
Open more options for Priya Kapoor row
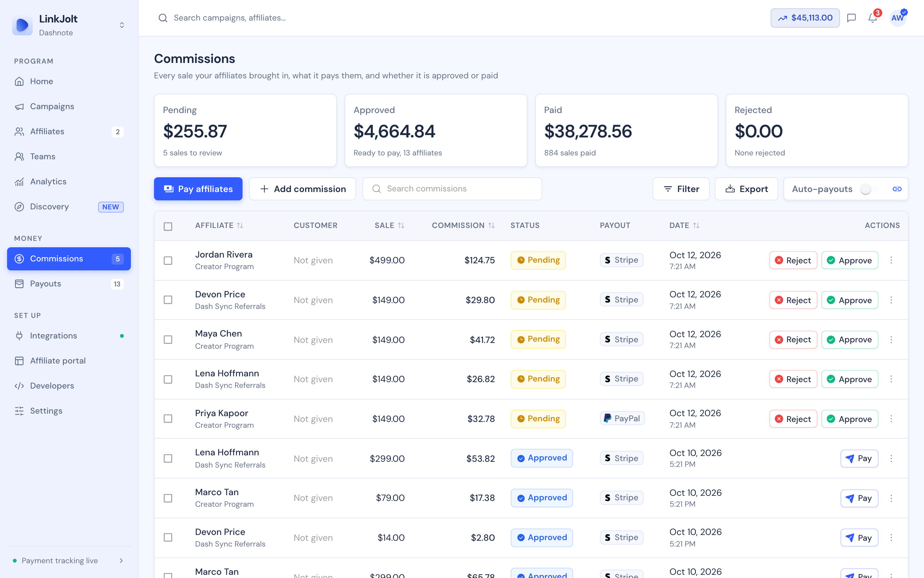(891, 419)
